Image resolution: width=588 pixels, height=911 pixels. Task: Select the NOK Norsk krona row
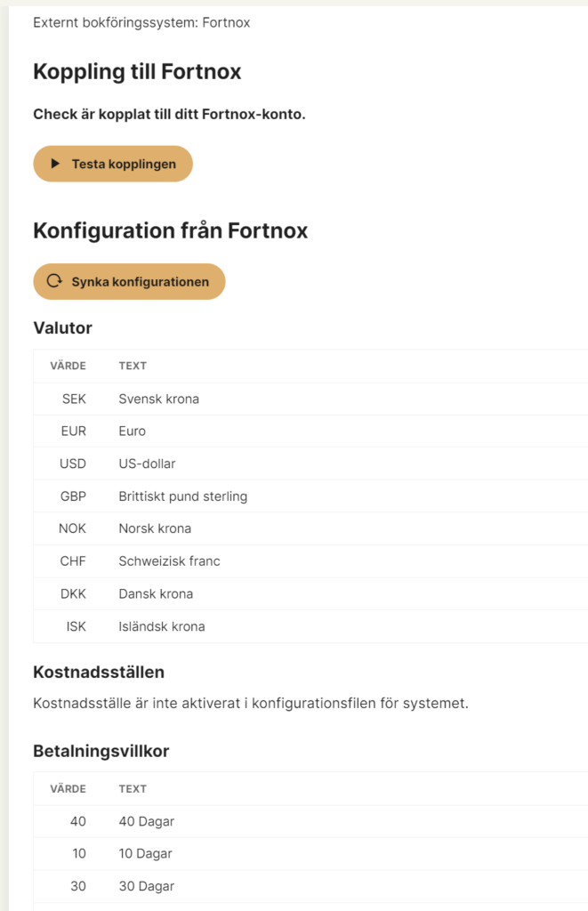(310, 528)
